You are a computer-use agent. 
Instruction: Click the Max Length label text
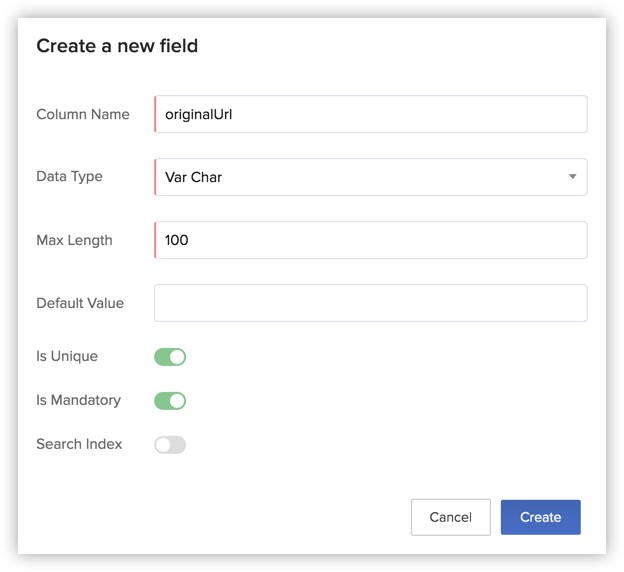tap(74, 240)
